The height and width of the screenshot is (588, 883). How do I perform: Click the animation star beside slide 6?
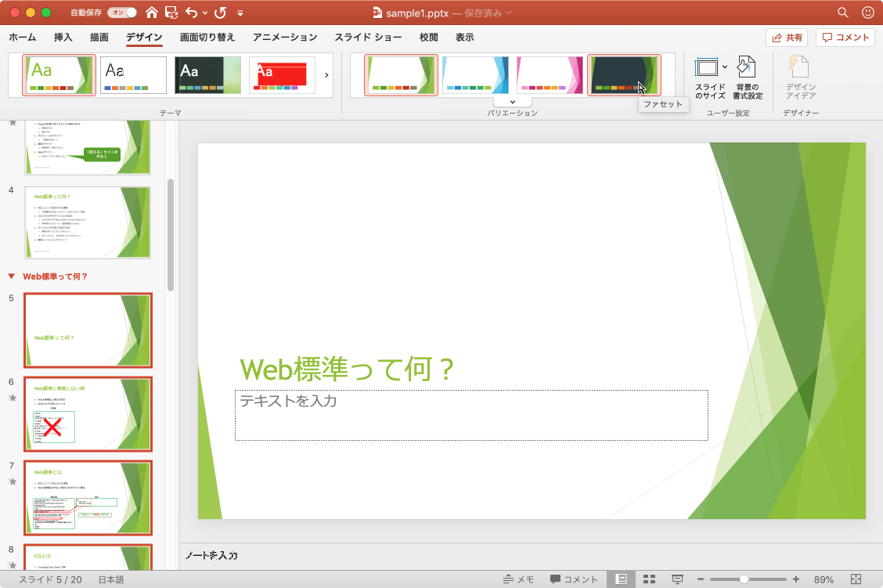tap(13, 398)
